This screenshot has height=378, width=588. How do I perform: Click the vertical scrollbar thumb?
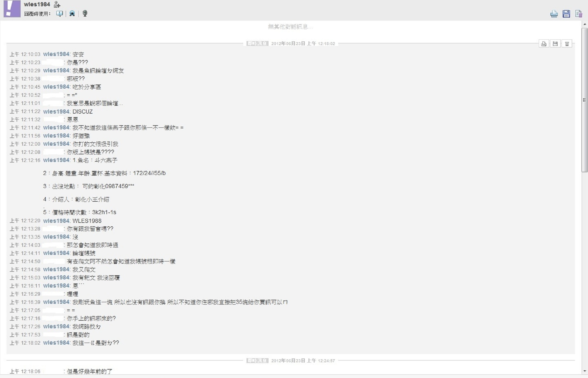585,100
